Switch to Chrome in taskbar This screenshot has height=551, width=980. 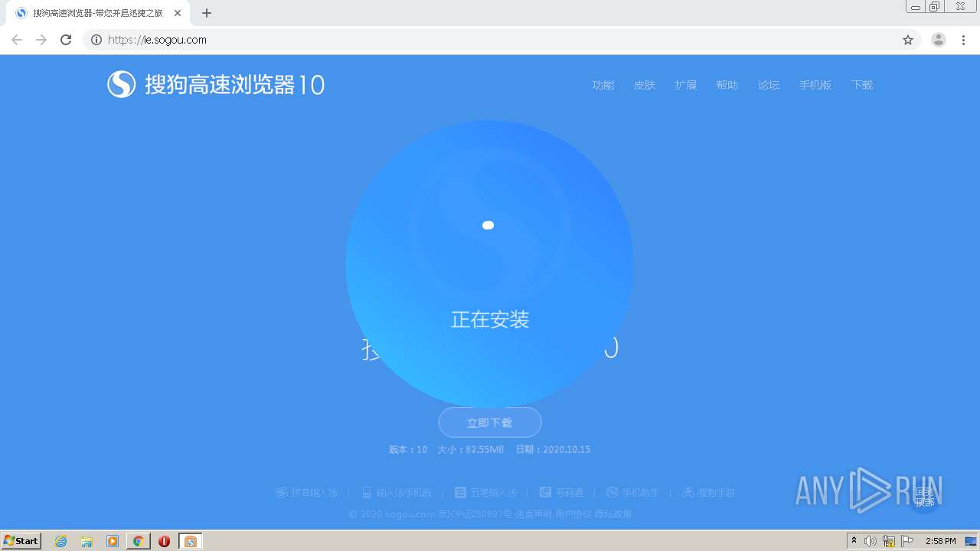pyautogui.click(x=138, y=541)
